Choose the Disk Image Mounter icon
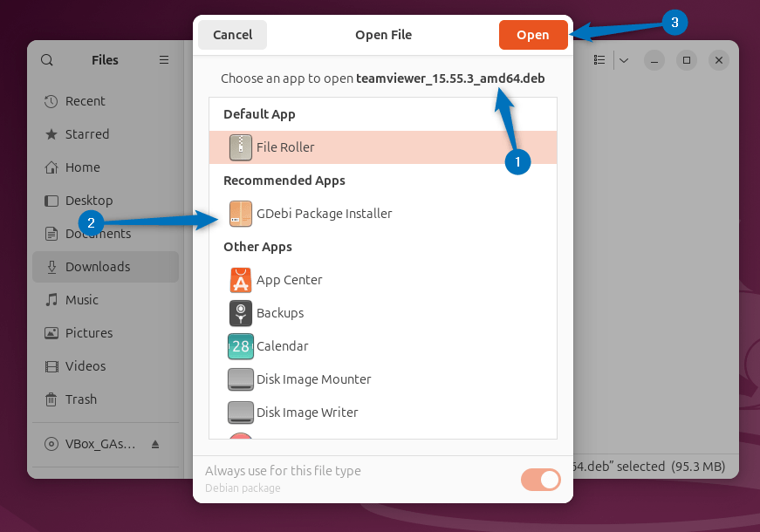Screen dimensions: 760x532 point(240,379)
